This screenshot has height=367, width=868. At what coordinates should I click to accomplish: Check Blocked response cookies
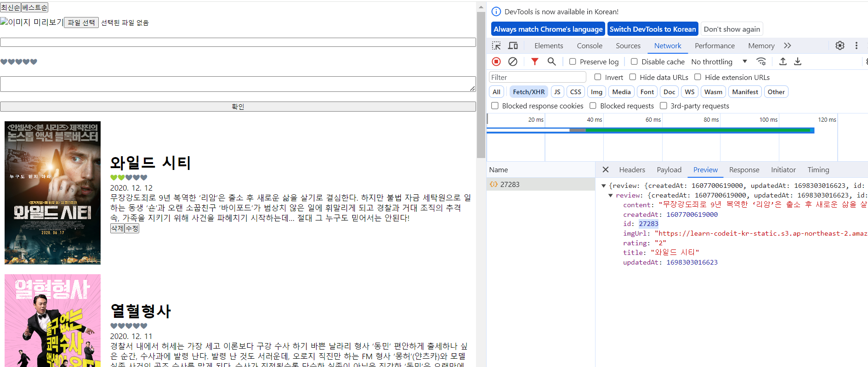click(x=495, y=106)
